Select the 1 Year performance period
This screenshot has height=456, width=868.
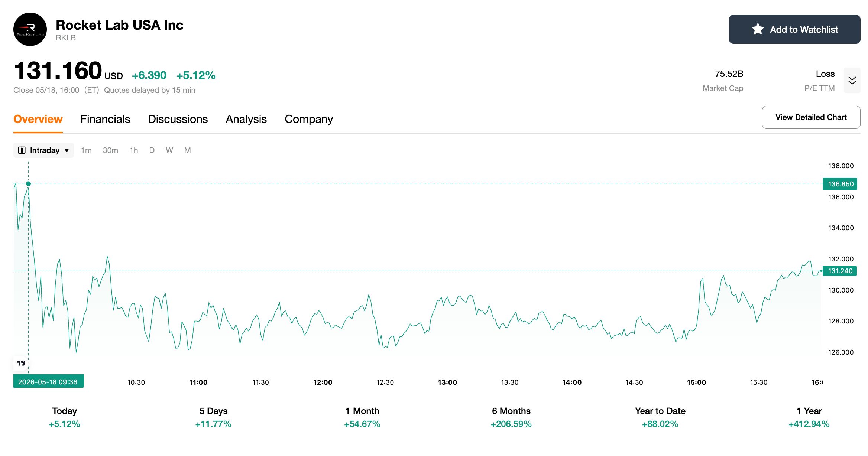809,417
